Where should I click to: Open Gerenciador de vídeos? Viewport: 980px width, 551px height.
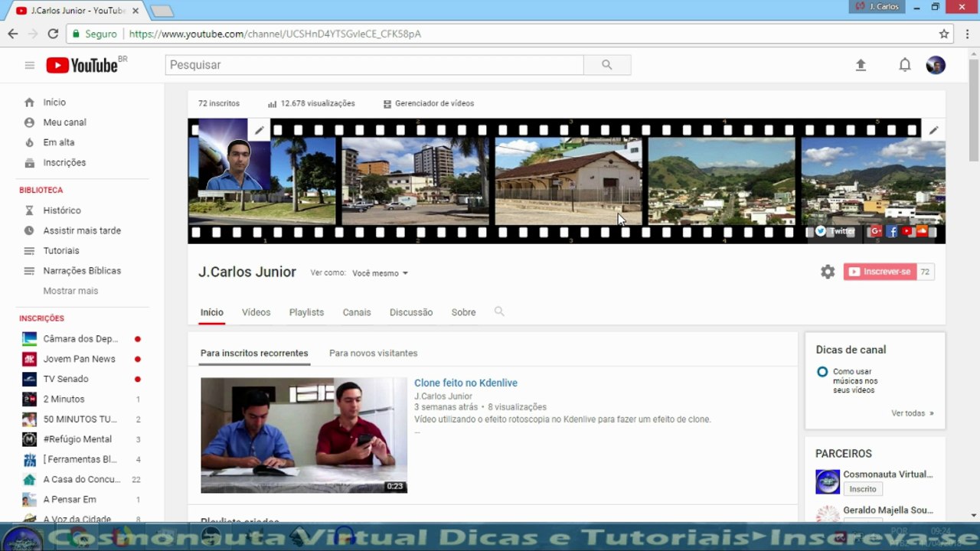tap(429, 103)
